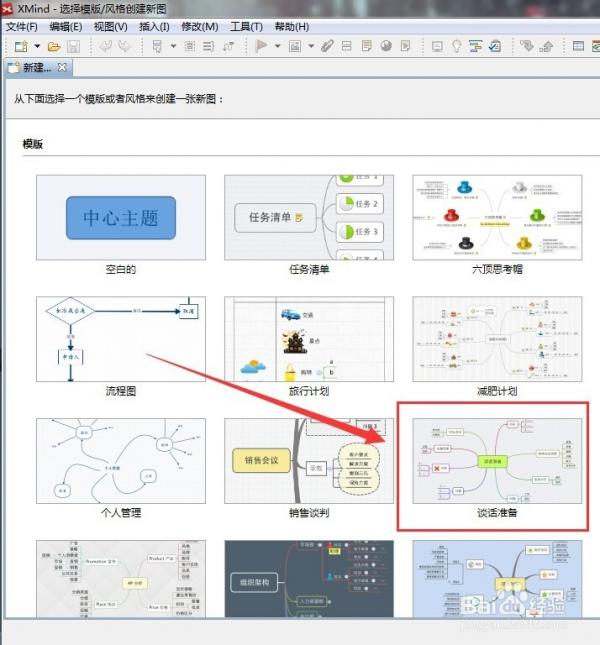Open the 插入(I) menu
Image resolution: width=600 pixels, height=645 pixels.
(x=154, y=27)
